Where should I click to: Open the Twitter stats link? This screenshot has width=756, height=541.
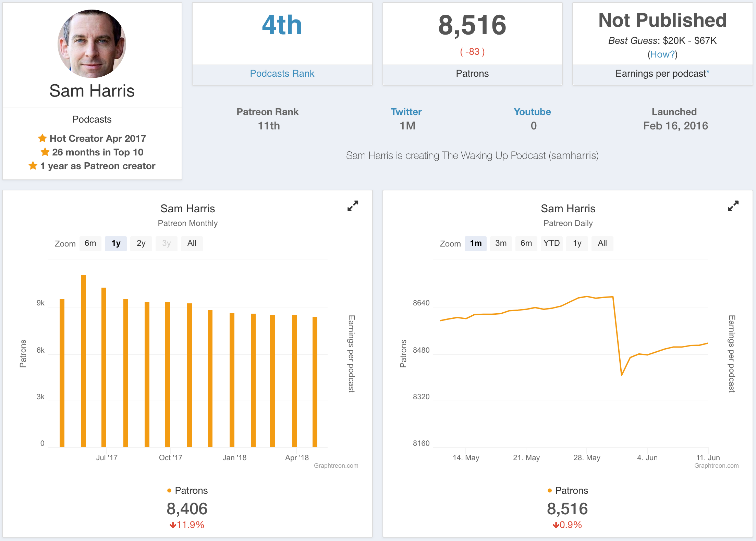click(x=406, y=112)
